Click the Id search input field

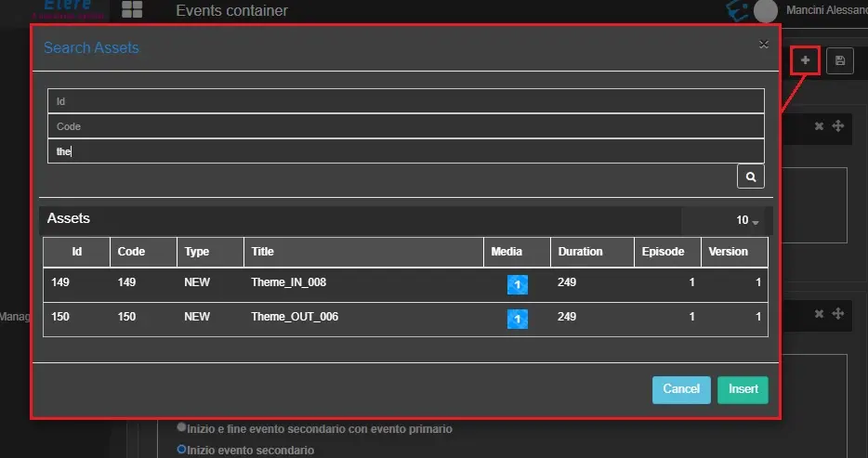405,101
